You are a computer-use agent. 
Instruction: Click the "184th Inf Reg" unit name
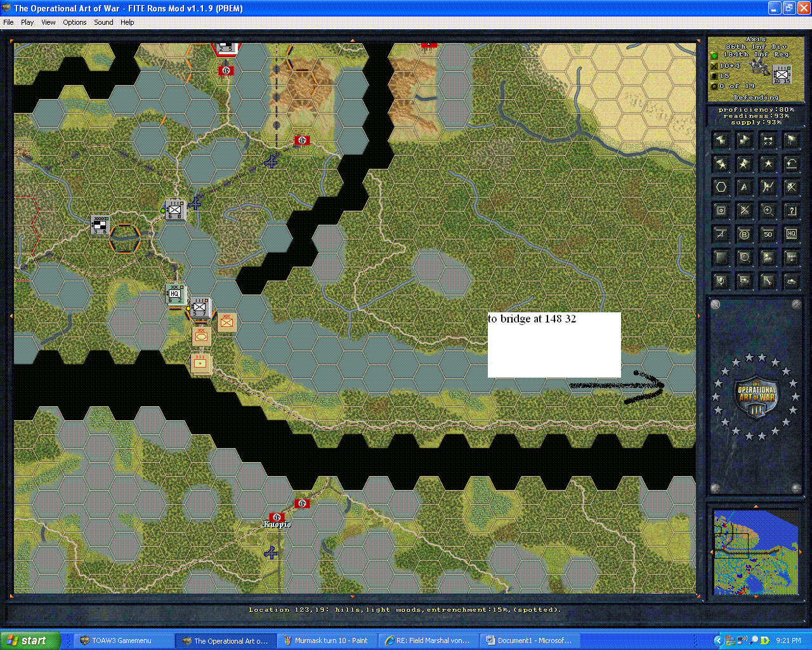756,55
